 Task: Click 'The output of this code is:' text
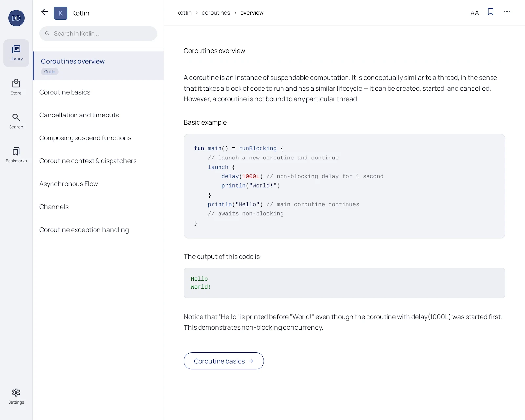click(222, 257)
